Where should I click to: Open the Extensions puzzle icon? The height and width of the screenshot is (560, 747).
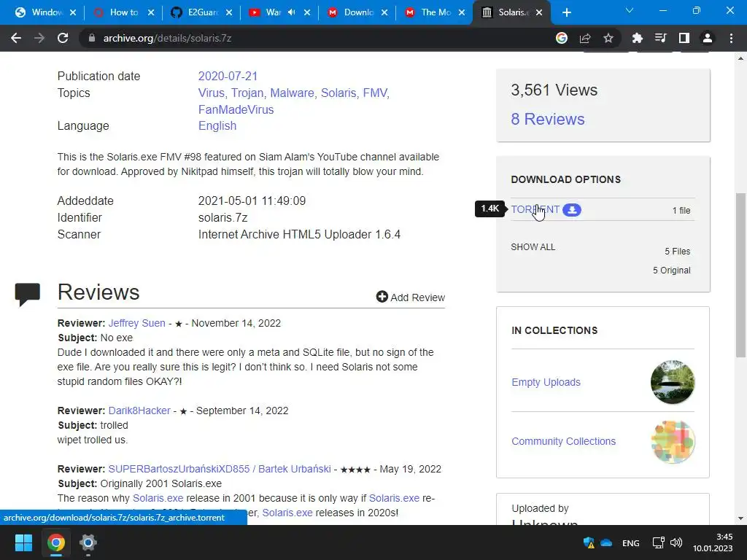tap(637, 38)
